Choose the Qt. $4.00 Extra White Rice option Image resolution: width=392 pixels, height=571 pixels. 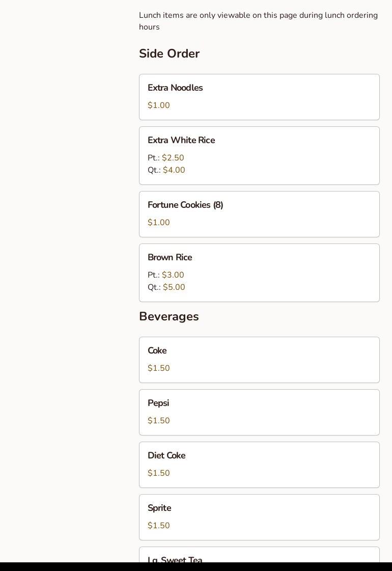pyautogui.click(x=166, y=170)
